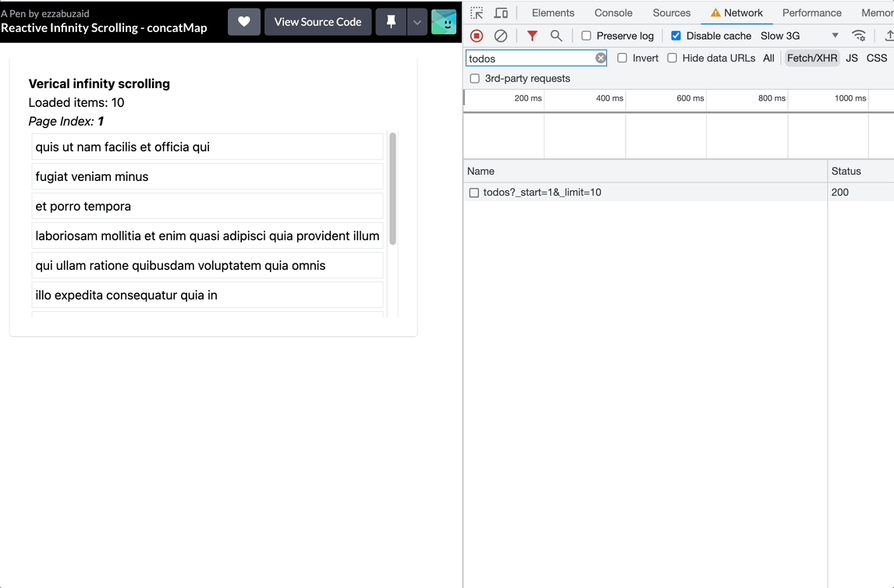Activate the inspect element picker icon
Screen dimensions: 894x588
477,13
